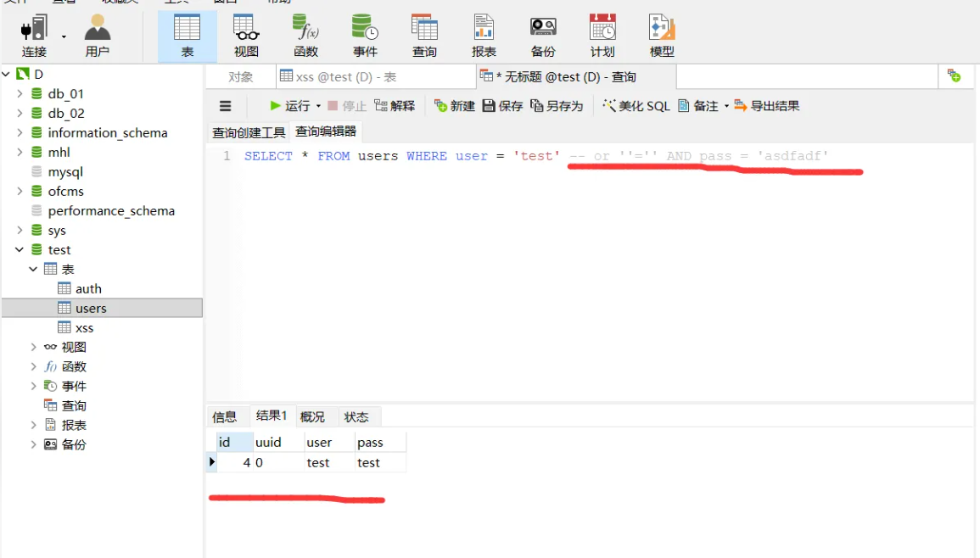Open the 备份 (Backup) toolbar icon
The height and width of the screenshot is (558, 980).
click(x=542, y=34)
